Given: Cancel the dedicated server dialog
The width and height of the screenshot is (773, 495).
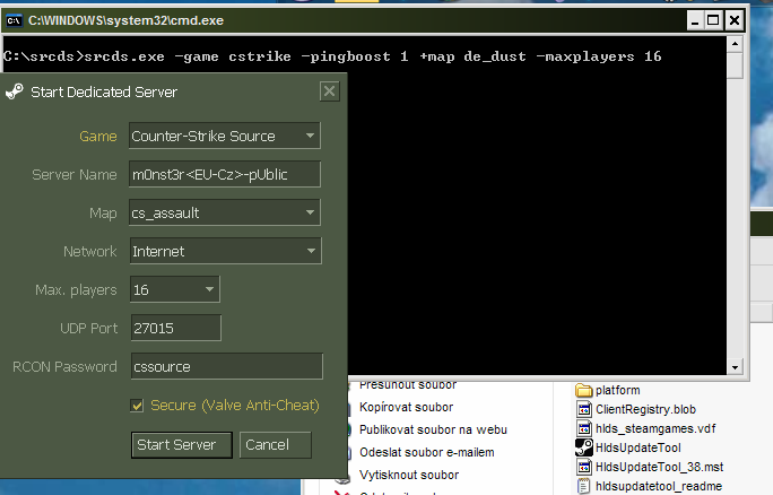Looking at the screenshot, I should pos(275,445).
